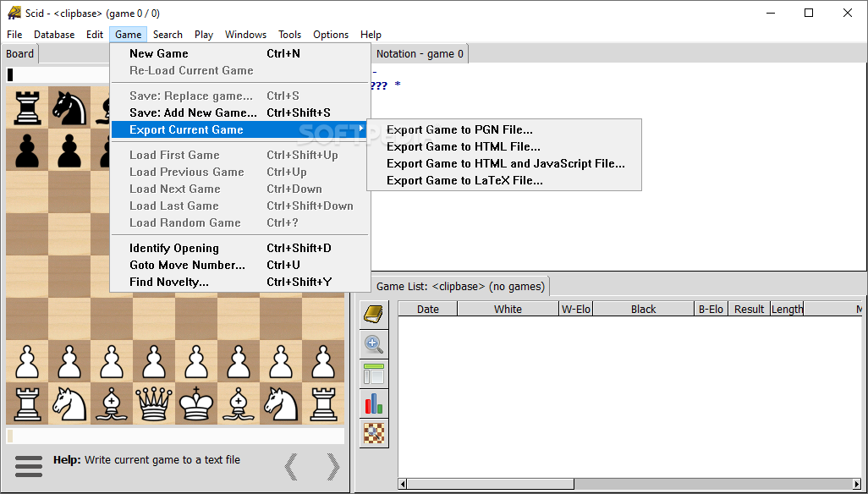The image size is (868, 494).
Task: Choose Export Game to PGN File...
Action: click(x=504, y=130)
